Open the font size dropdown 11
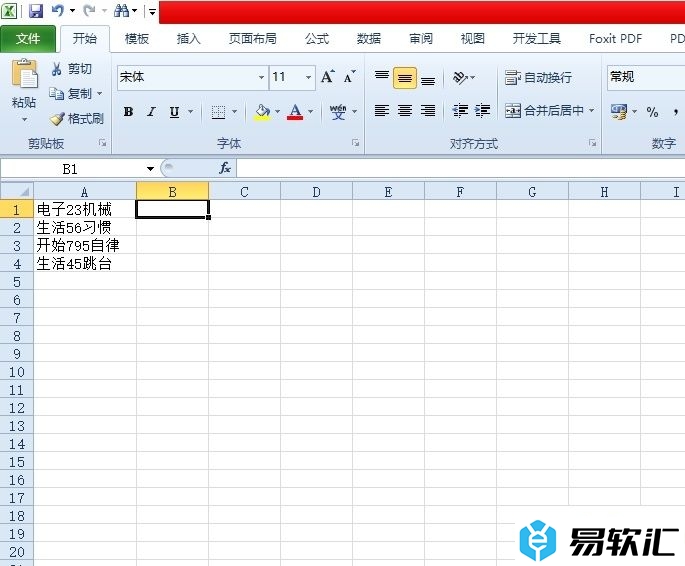 tap(308, 77)
